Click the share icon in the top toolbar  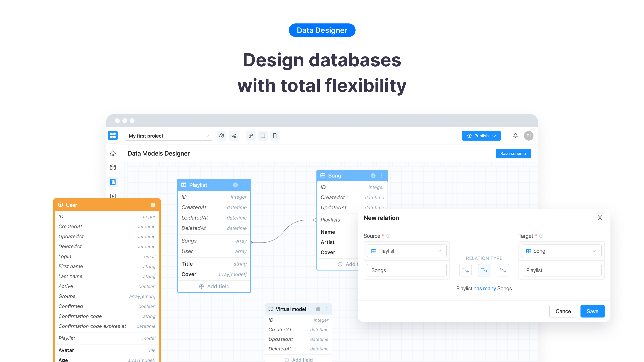pyautogui.click(x=234, y=136)
